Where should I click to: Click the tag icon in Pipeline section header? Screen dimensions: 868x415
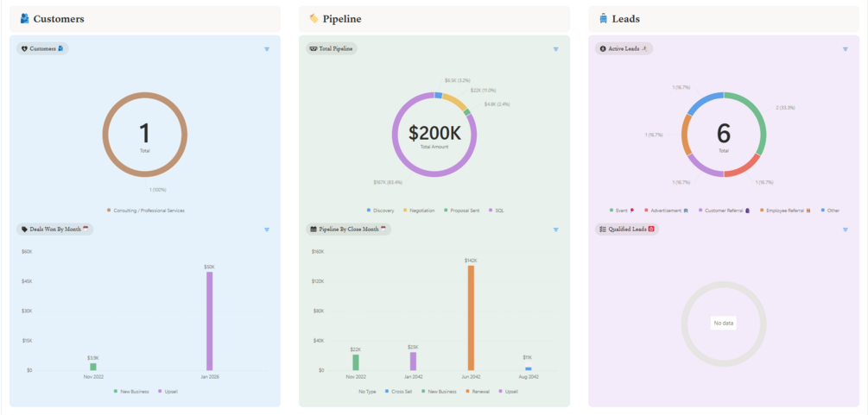pyautogui.click(x=314, y=19)
